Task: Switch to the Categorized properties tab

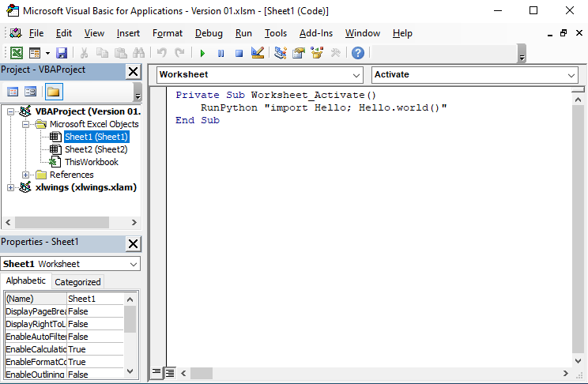Action: tap(77, 282)
